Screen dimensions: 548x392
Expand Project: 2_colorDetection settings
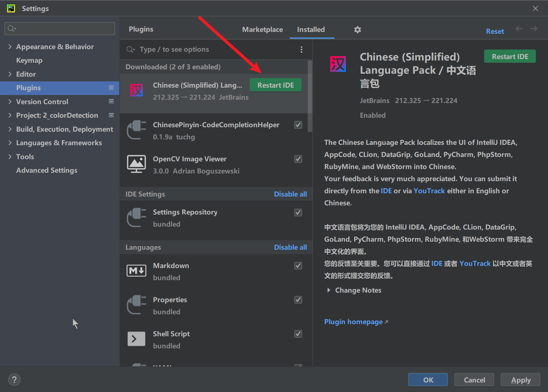[10, 115]
